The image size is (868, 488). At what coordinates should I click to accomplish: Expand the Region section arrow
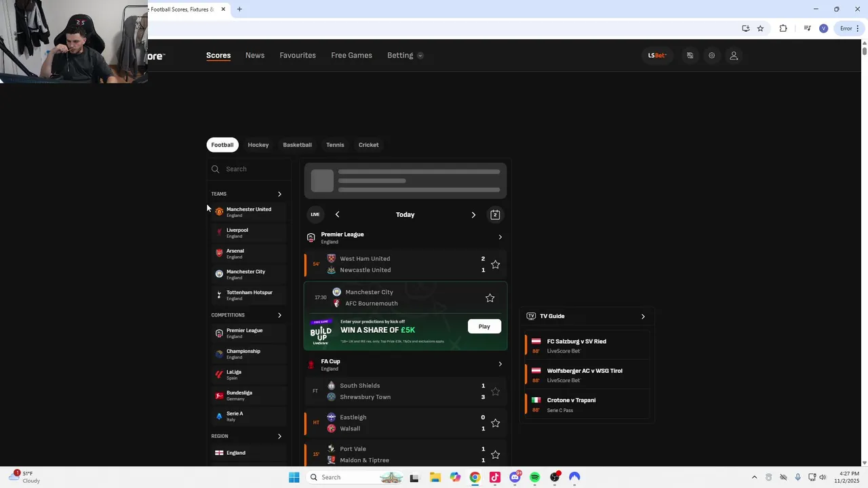tap(279, 436)
